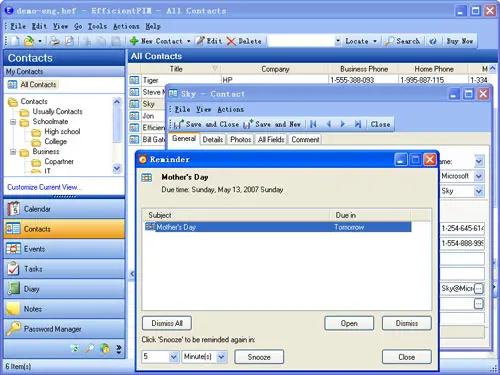This screenshot has width=500, height=375.
Task: Click the magnifier icon in bottom navigation strip
Action: (89, 349)
